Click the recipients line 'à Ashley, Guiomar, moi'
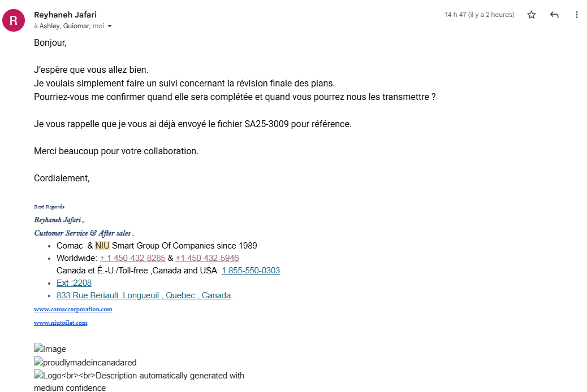This screenshot has height=392, width=587. pos(69,26)
